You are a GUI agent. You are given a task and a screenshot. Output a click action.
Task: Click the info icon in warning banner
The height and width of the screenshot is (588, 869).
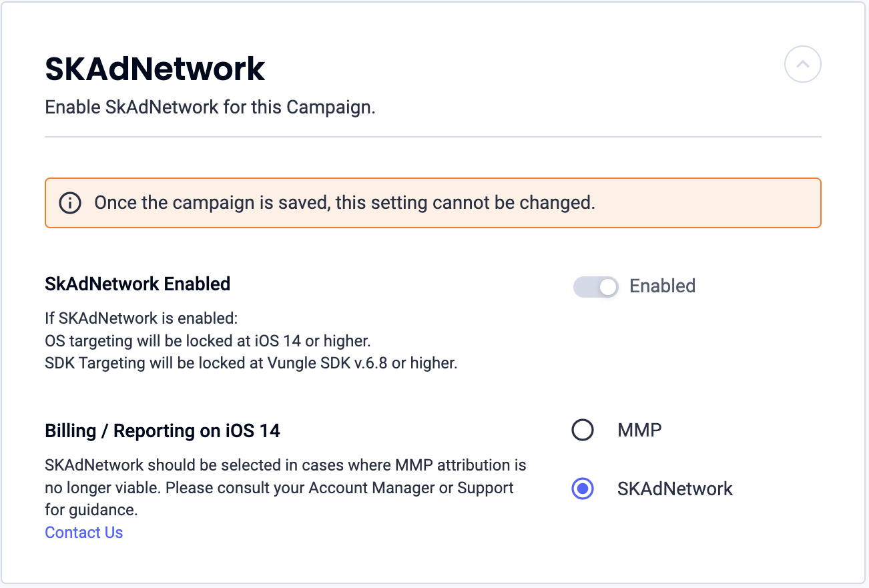click(70, 203)
